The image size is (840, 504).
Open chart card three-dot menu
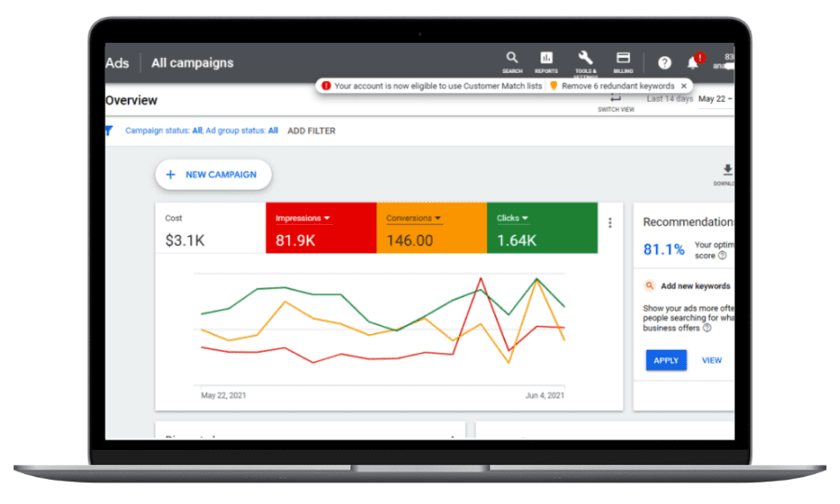coord(610,223)
